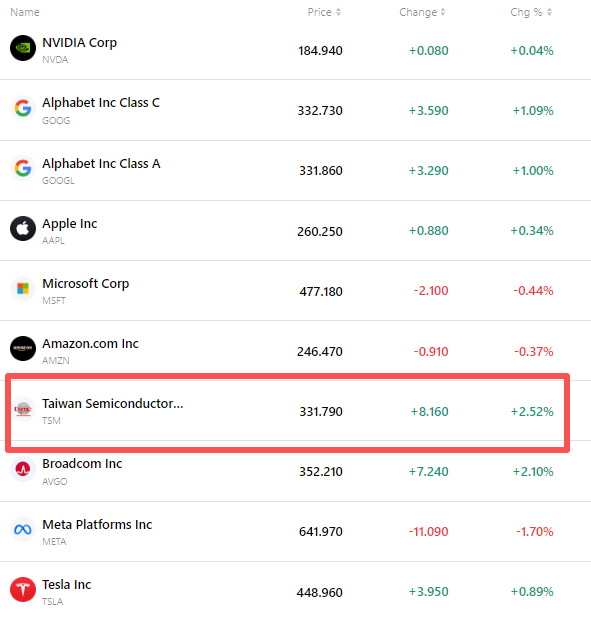Click GOOGL percent change +1.00%
The width and height of the screenshot is (591, 620).
(533, 171)
